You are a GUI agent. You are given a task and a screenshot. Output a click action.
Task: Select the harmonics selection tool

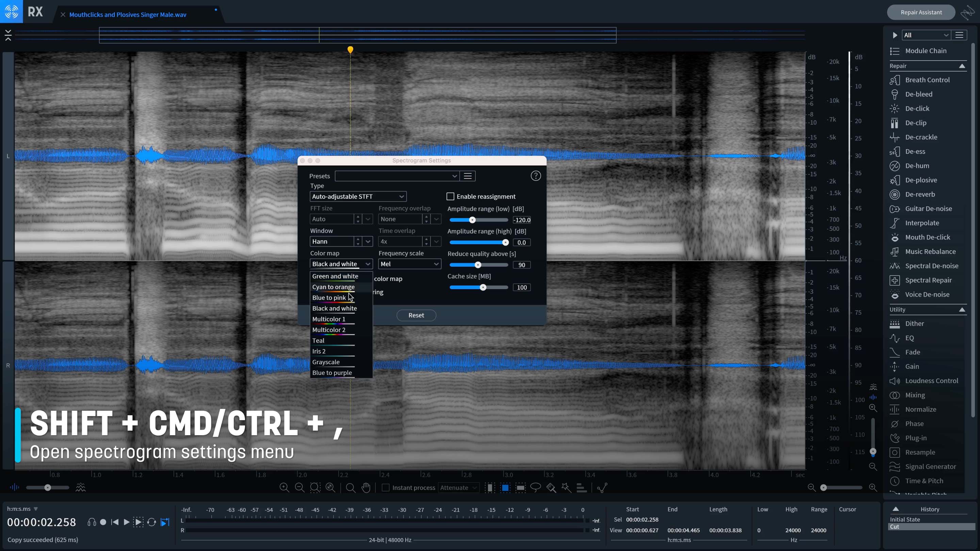pos(581,487)
